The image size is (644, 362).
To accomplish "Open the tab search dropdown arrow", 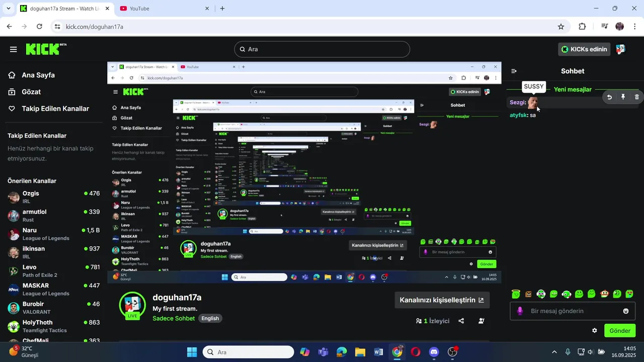I will [x=8, y=9].
